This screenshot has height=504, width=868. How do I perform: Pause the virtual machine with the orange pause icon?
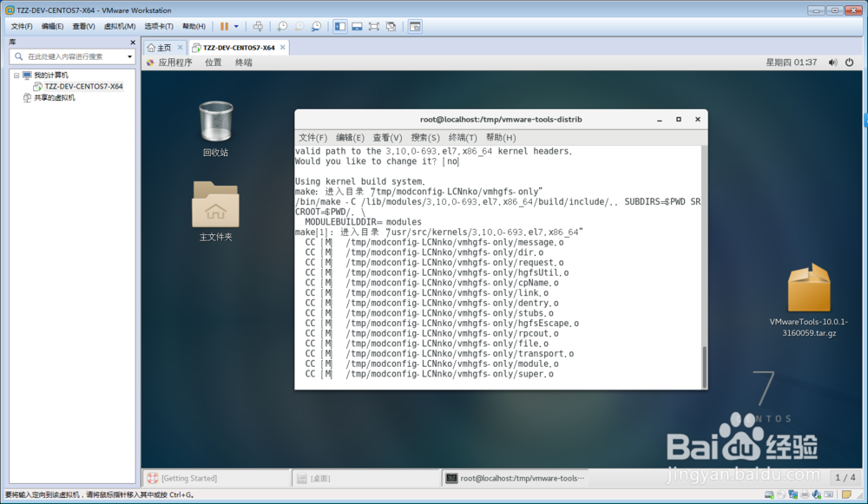tap(224, 26)
